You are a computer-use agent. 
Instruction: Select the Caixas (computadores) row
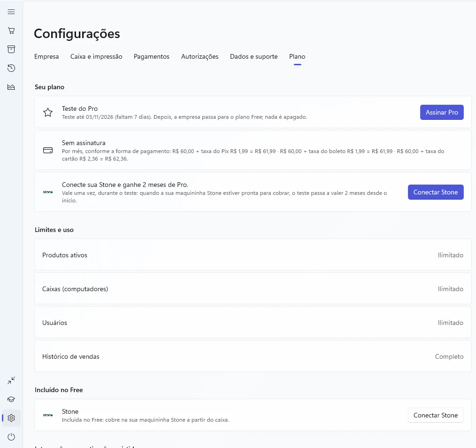point(253,288)
